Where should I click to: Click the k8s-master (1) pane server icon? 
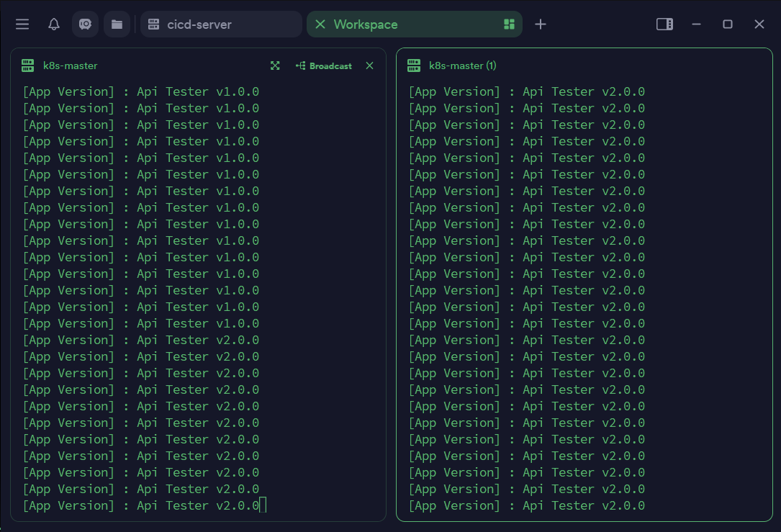click(x=414, y=66)
